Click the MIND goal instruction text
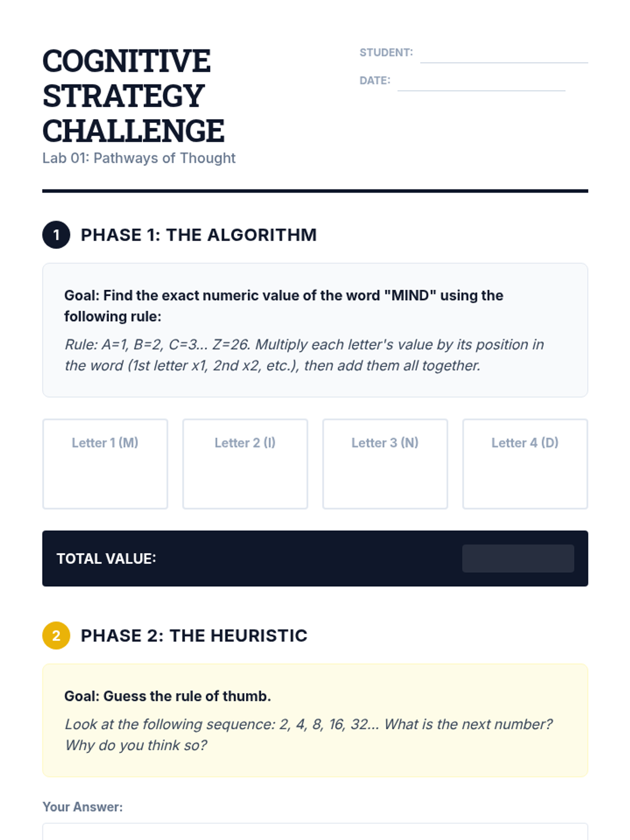 point(283,306)
